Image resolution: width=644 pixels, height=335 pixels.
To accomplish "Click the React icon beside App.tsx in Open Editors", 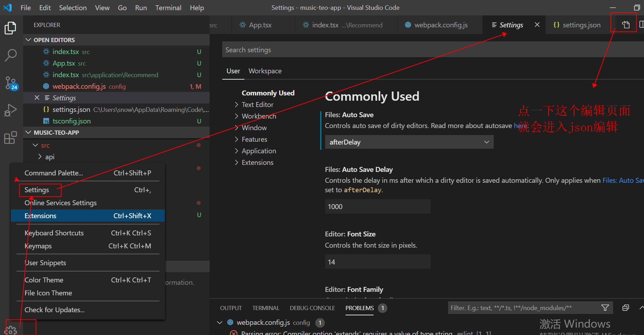I will (x=46, y=63).
